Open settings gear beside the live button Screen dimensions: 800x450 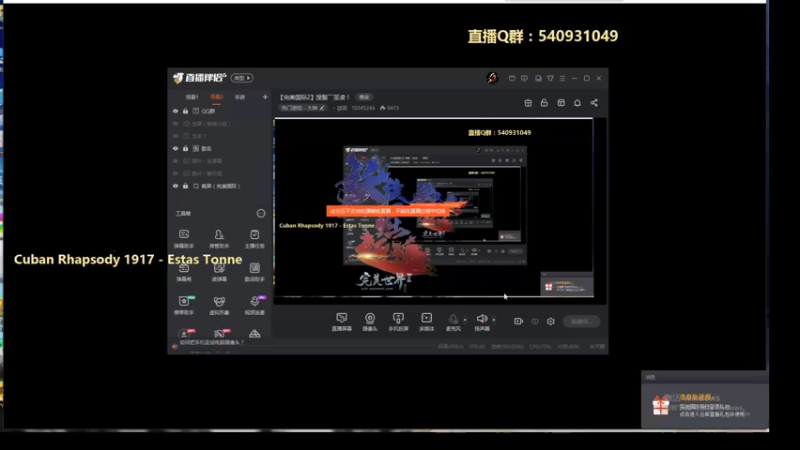point(551,321)
